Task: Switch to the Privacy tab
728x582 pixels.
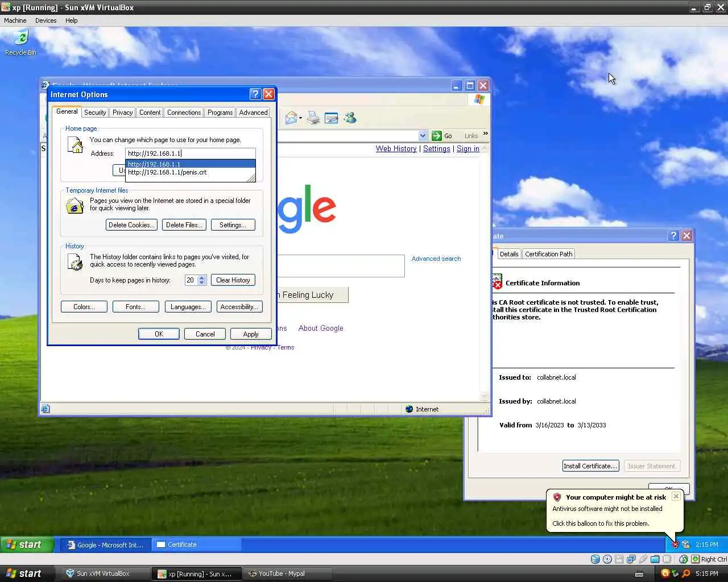Action: 122,113
